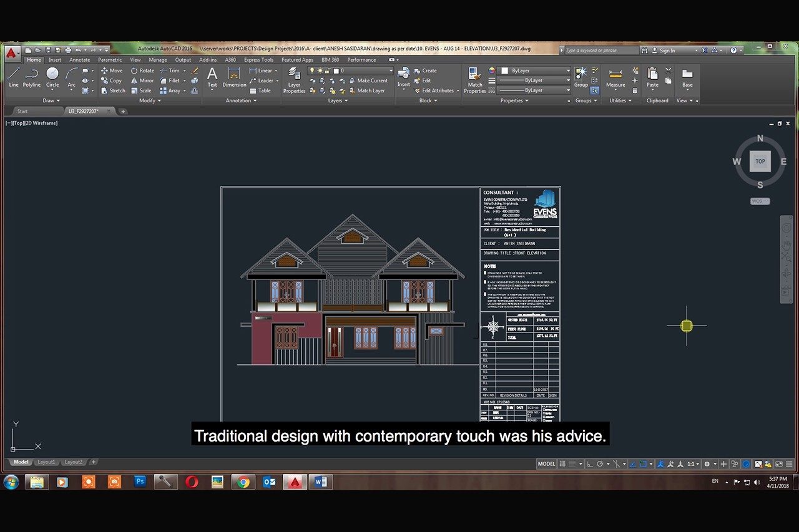Toggle polar tracking in status bar
The image size is (799, 532).
[600, 464]
